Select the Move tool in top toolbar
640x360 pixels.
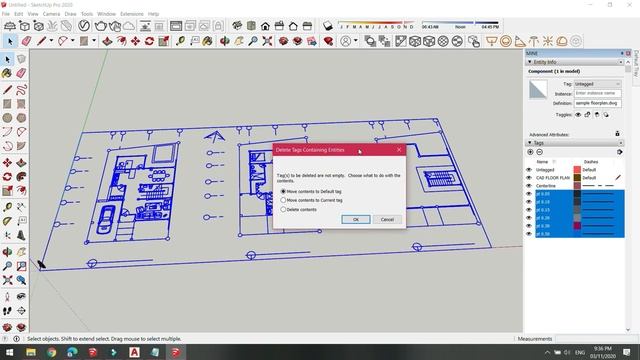pos(135,41)
